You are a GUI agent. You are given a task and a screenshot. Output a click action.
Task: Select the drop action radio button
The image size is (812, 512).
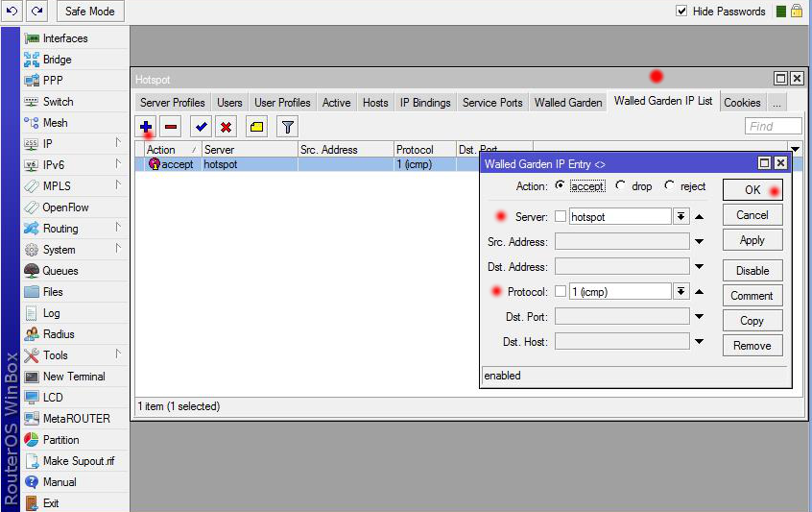(621, 186)
